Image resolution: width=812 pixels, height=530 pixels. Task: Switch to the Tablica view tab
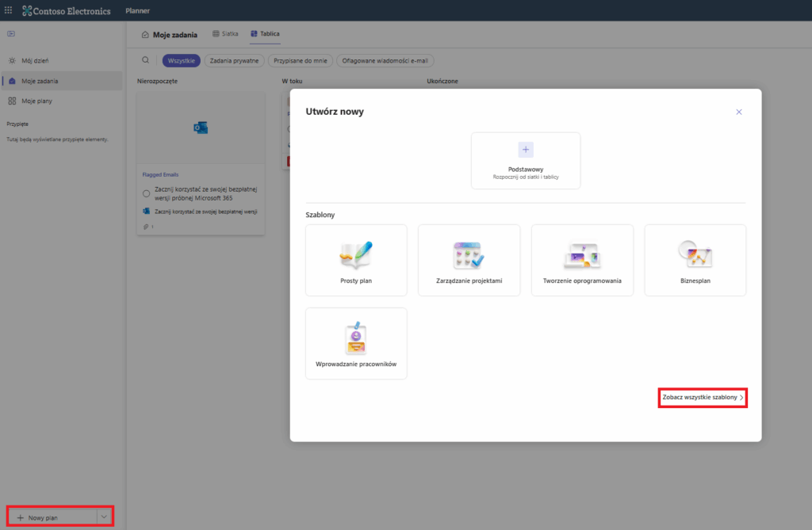click(x=265, y=34)
